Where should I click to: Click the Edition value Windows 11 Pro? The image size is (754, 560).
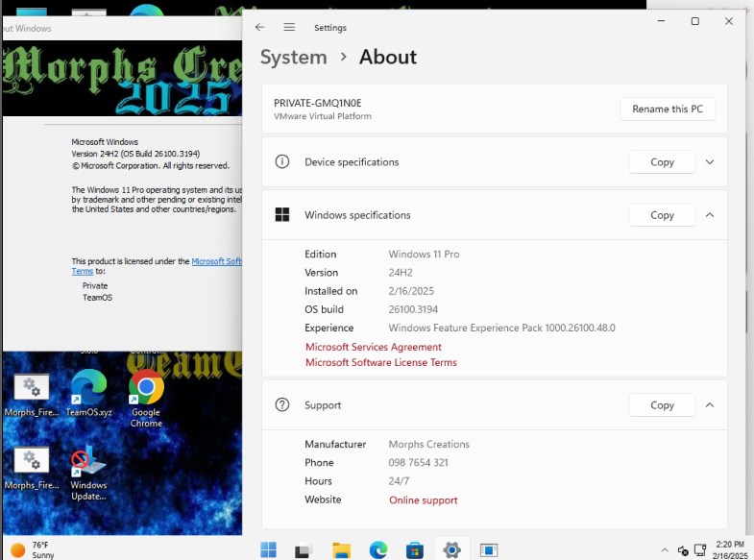click(x=424, y=254)
